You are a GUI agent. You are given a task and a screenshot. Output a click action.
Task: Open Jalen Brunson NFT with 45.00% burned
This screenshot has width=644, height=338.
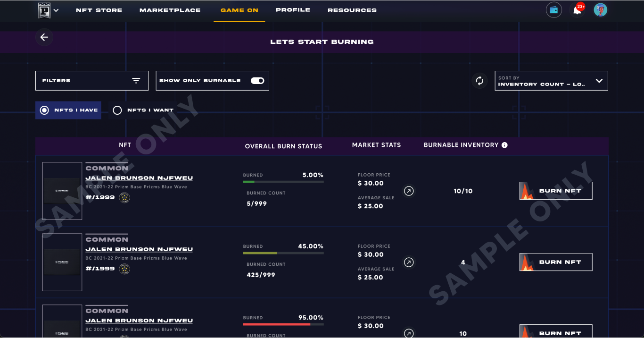tap(139, 249)
